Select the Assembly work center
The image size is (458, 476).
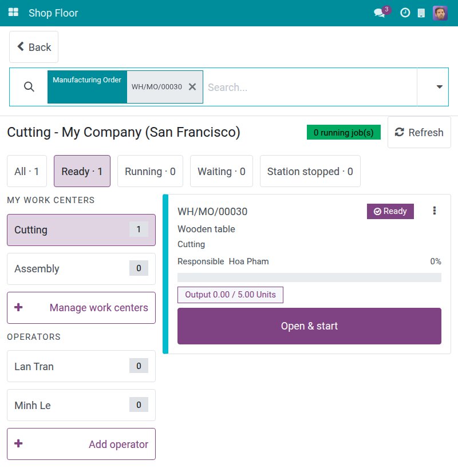[x=81, y=269]
